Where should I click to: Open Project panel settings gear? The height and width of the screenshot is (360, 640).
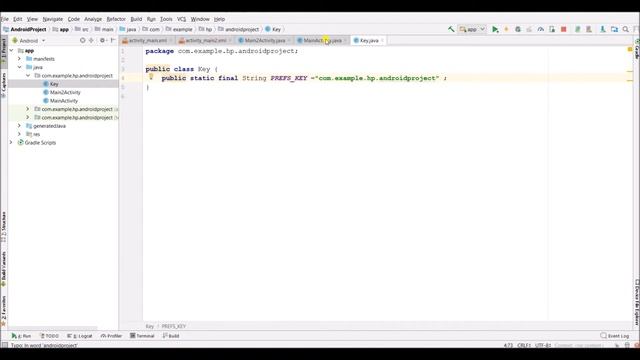(103, 40)
